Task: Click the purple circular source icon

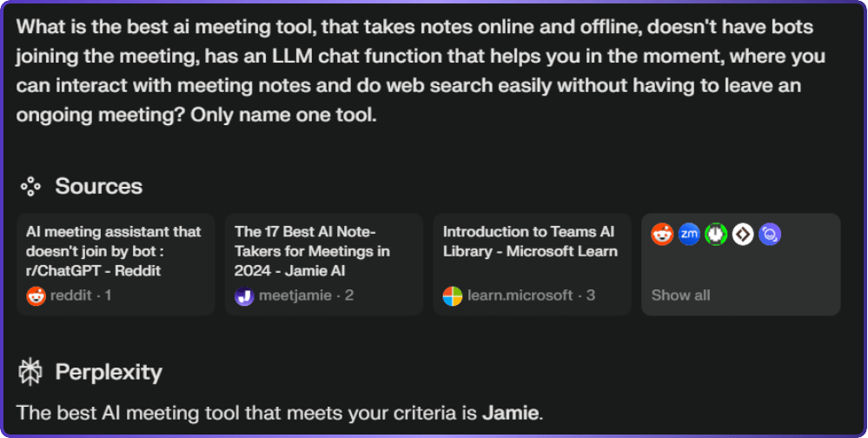Action: [770, 235]
